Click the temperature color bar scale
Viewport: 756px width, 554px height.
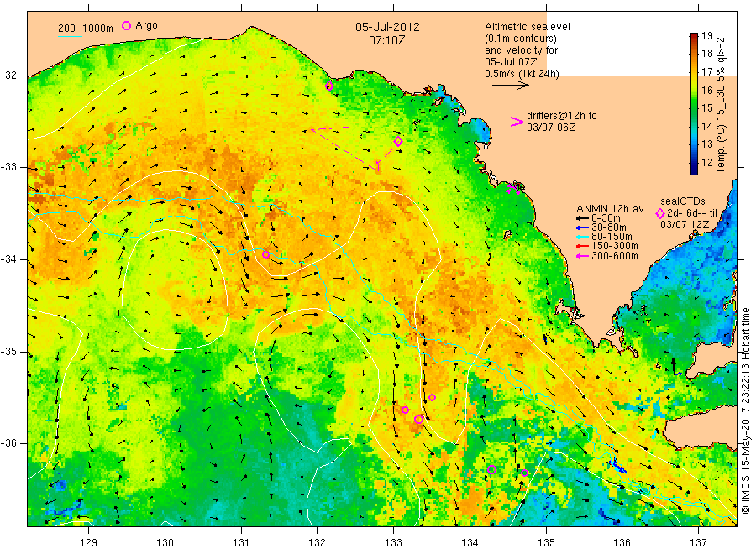[694, 103]
